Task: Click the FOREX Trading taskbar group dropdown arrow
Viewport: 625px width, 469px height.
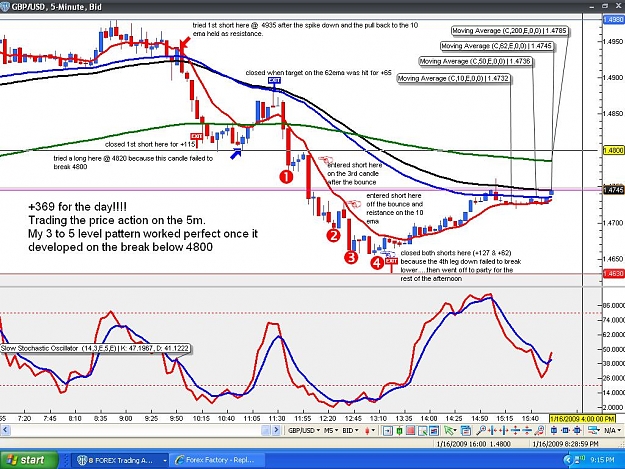Action: pyautogui.click(x=164, y=460)
